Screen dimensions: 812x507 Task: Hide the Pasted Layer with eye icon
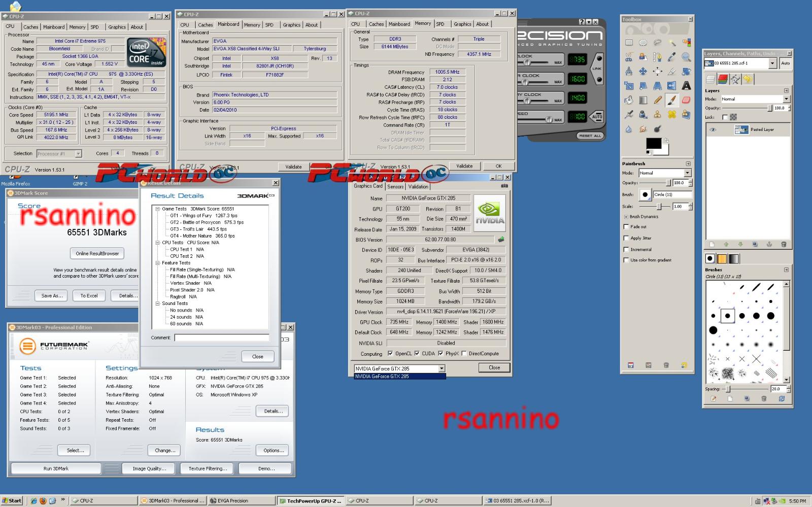[x=713, y=129]
